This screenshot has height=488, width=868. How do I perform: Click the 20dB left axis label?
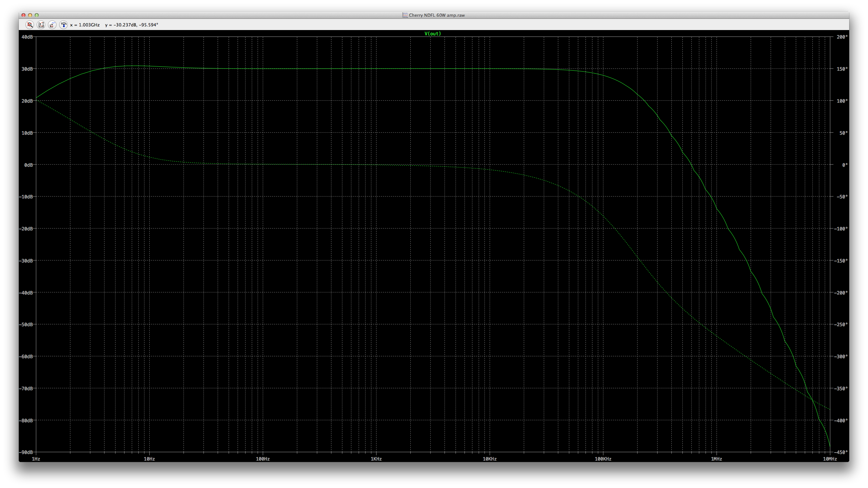click(x=27, y=101)
